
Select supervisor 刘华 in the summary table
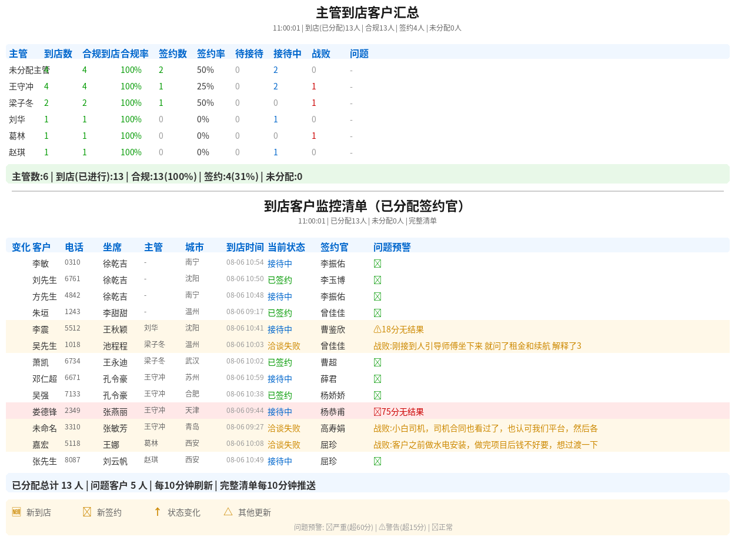(17, 119)
